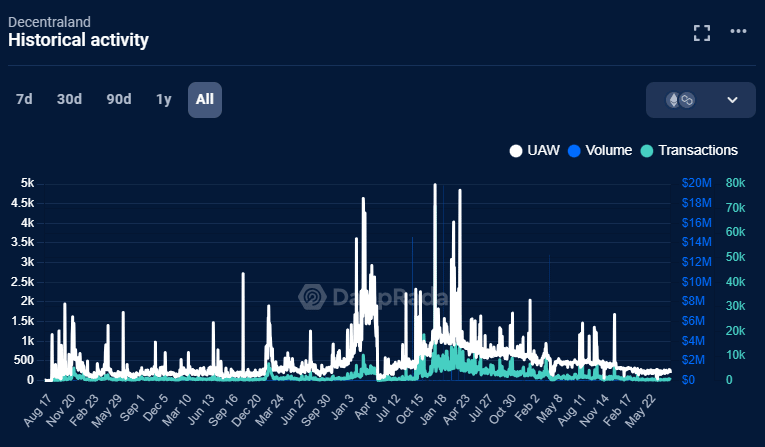
Task: Select the 30d time range tab
Action: (69, 100)
